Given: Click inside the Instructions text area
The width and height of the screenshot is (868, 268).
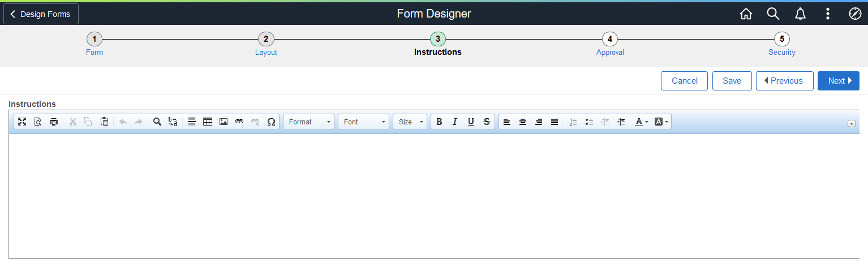Looking at the screenshot, I should coord(434,196).
